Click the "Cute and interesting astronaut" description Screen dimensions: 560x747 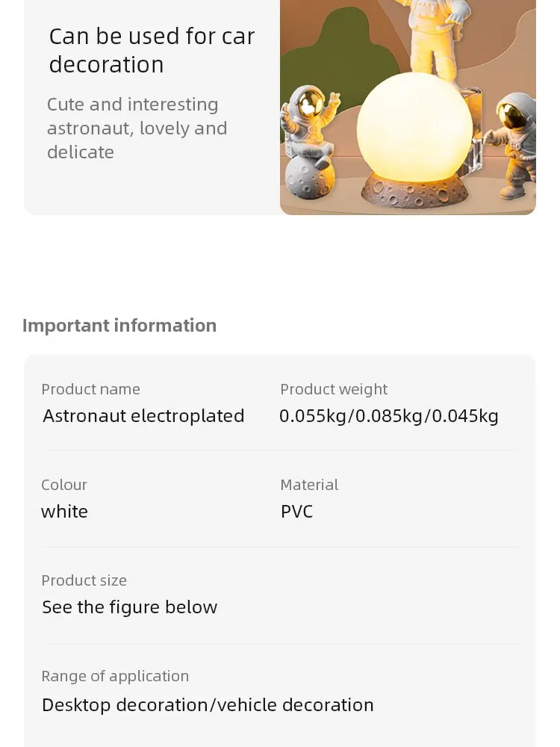pyautogui.click(x=137, y=128)
